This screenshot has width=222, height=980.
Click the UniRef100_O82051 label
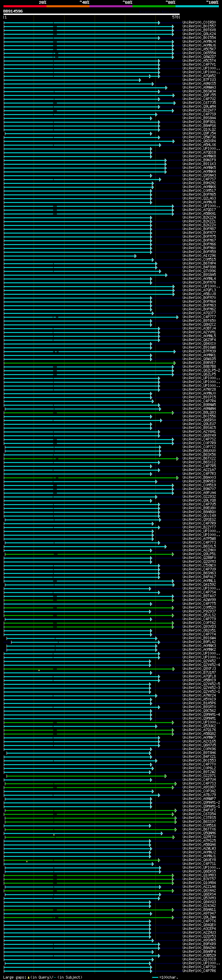pos(199,630)
